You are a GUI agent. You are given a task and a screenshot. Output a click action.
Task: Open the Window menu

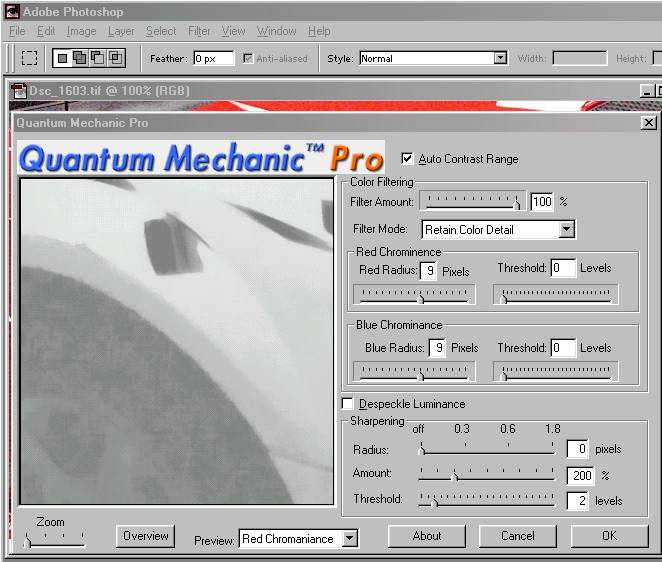click(277, 31)
